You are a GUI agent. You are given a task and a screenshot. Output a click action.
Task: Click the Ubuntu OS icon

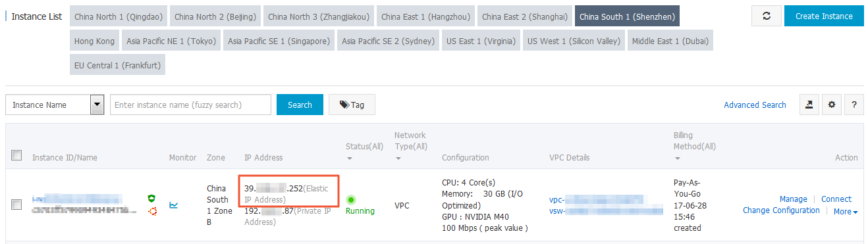[x=151, y=211]
